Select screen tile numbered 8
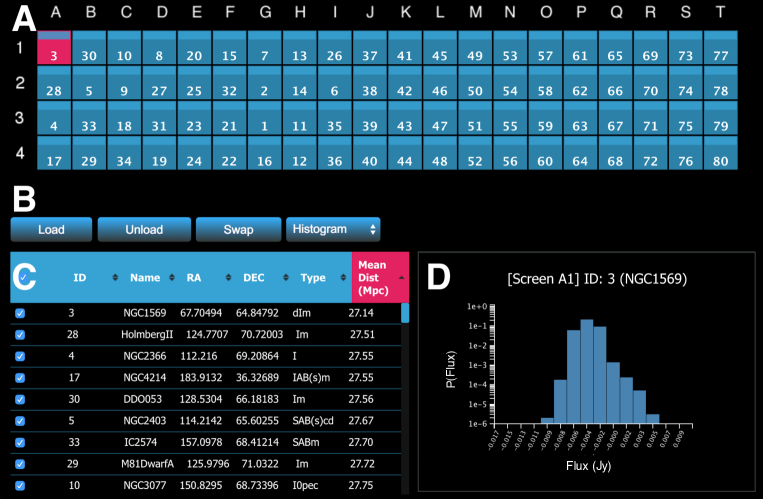 coord(159,48)
